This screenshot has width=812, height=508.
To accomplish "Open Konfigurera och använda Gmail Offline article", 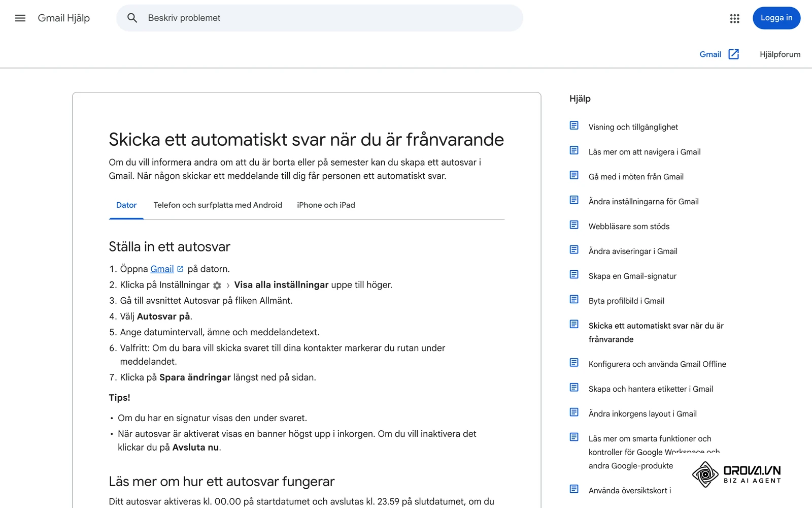I will coord(657,364).
